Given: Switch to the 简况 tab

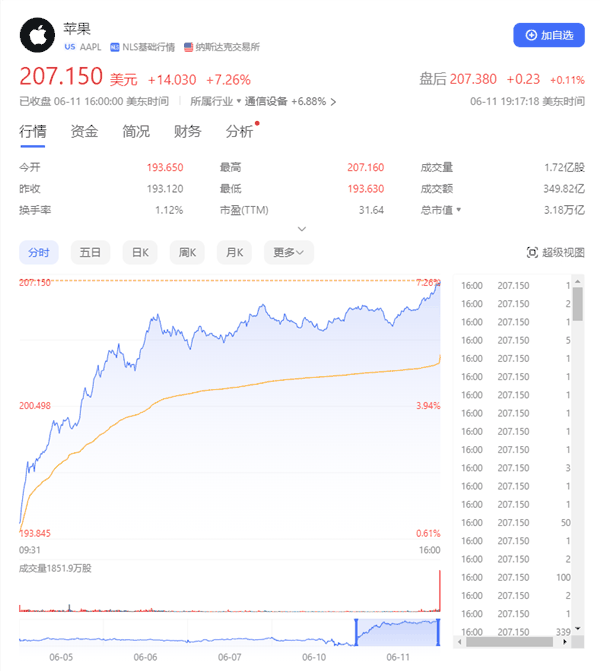Looking at the screenshot, I should 136,131.
